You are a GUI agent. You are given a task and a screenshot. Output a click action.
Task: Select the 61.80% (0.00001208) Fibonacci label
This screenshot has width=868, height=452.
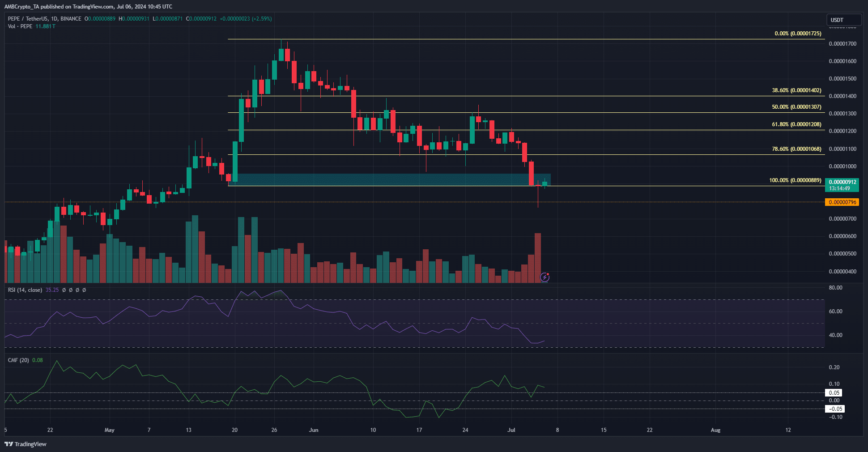pos(796,124)
